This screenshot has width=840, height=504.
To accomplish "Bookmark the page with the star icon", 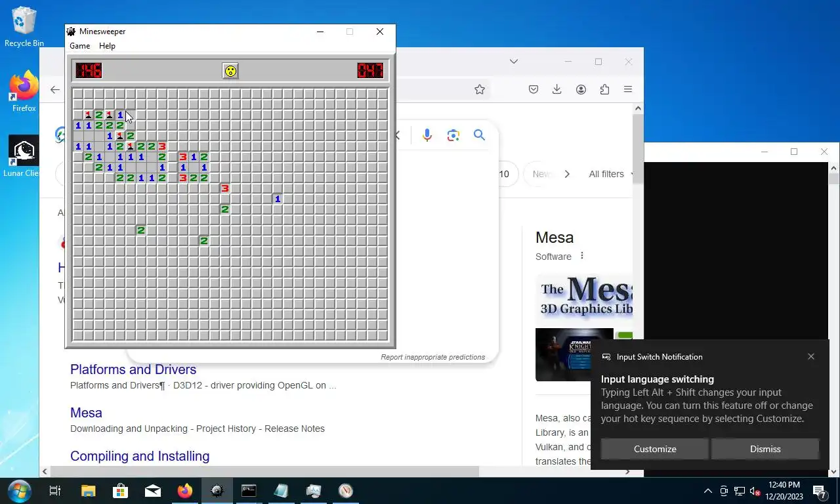I will pyautogui.click(x=480, y=89).
